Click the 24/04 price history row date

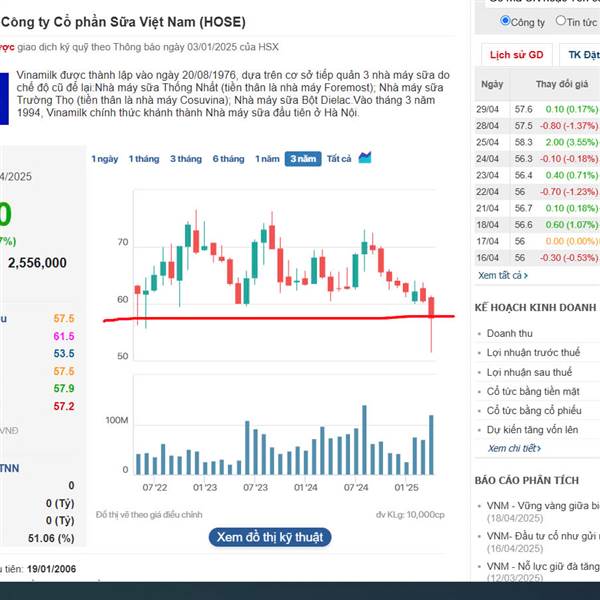click(x=488, y=159)
